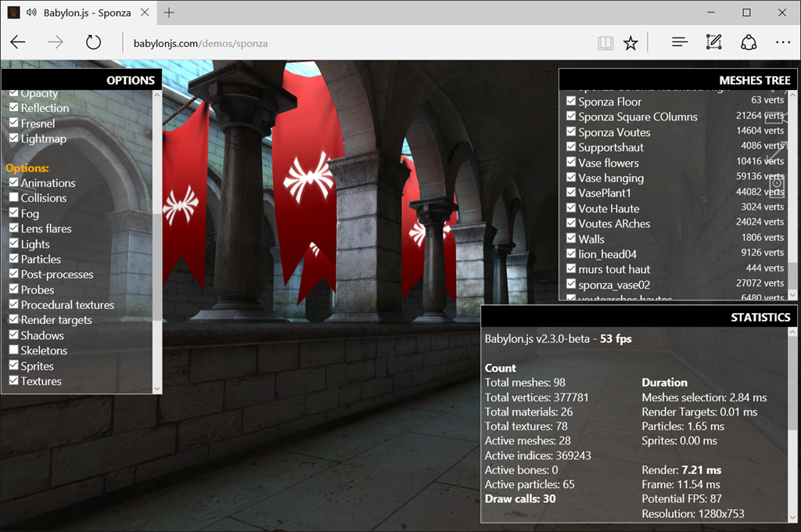The width and height of the screenshot is (801, 532).
Task: Click Statistics panel scroll-down arrow
Action: [792, 517]
